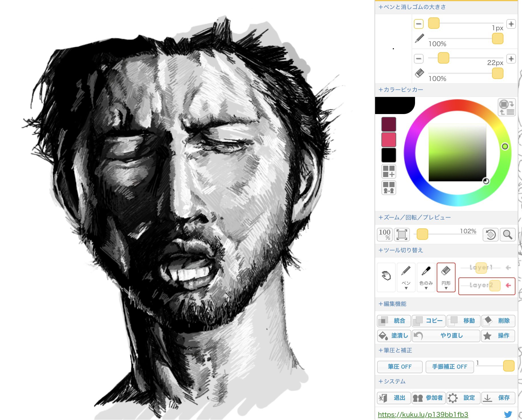Add color to palette grid icon
The image size is (522, 420).
click(389, 171)
